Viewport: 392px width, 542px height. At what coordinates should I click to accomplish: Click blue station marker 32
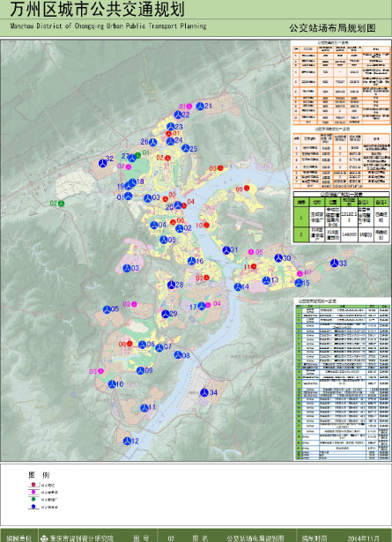click(102, 163)
